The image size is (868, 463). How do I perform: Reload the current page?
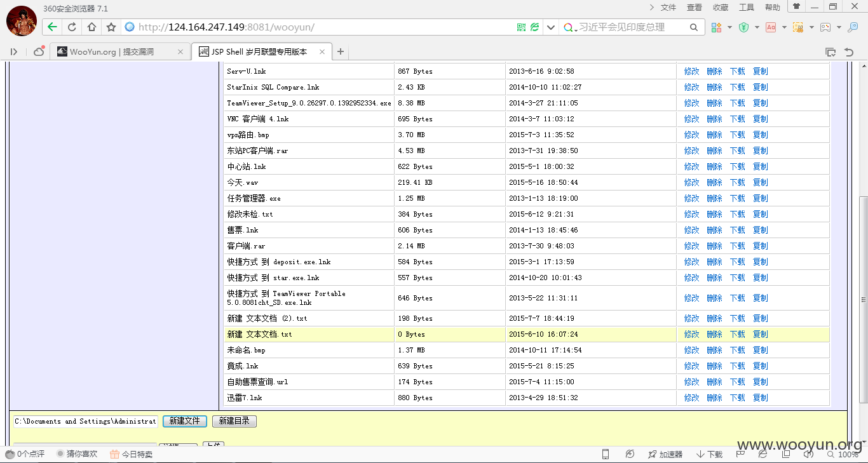[x=72, y=27]
